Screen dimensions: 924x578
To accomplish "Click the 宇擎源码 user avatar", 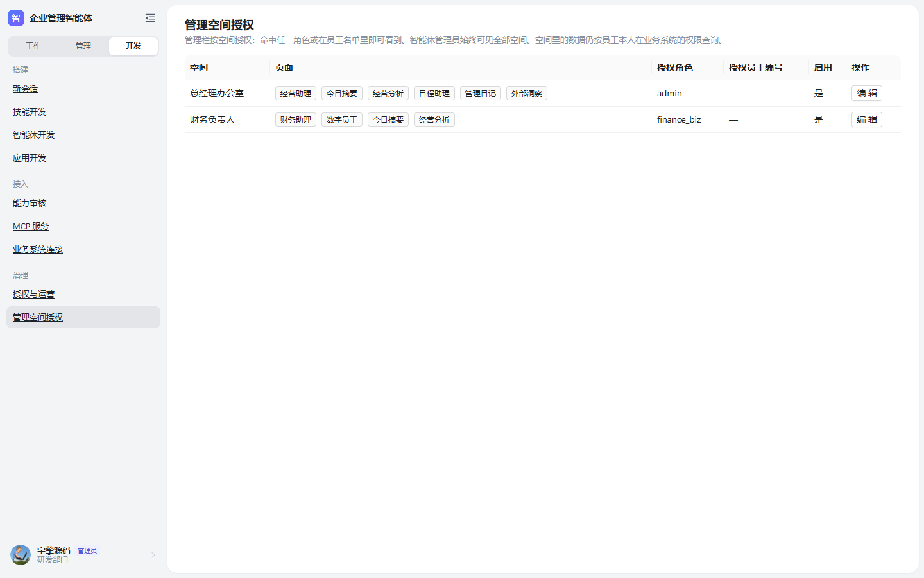I will [x=21, y=555].
